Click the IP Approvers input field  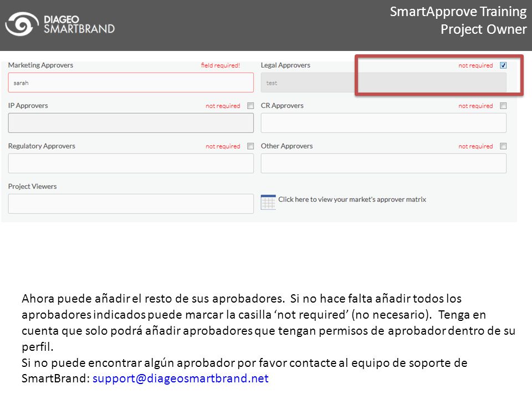pos(131,123)
